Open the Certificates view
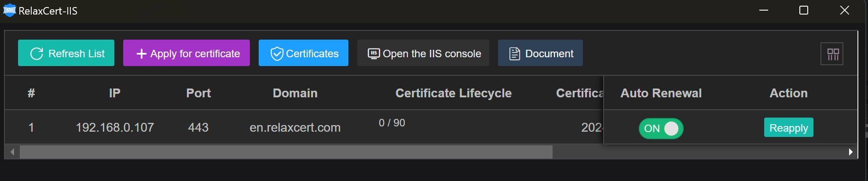The width and height of the screenshot is (868, 181). (304, 53)
